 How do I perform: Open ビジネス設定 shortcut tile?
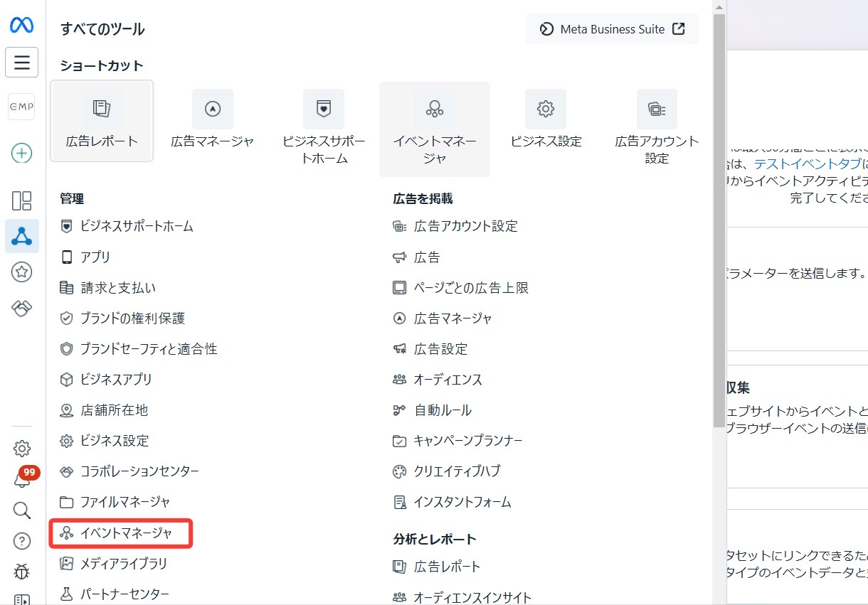coord(546,121)
